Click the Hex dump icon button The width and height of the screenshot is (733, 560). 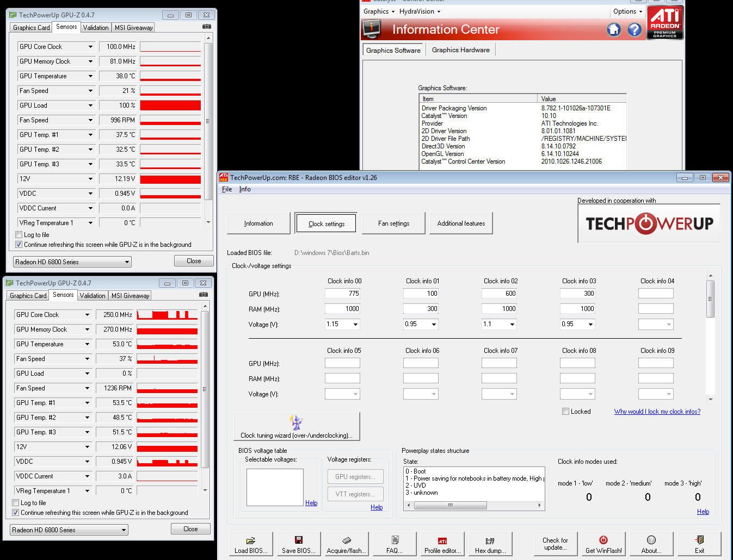click(490, 545)
